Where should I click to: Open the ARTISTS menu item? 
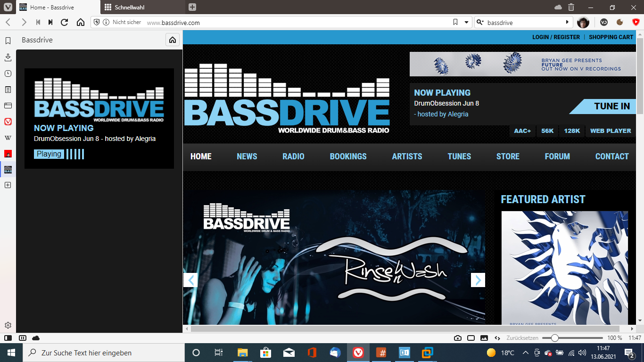pyautogui.click(x=407, y=156)
